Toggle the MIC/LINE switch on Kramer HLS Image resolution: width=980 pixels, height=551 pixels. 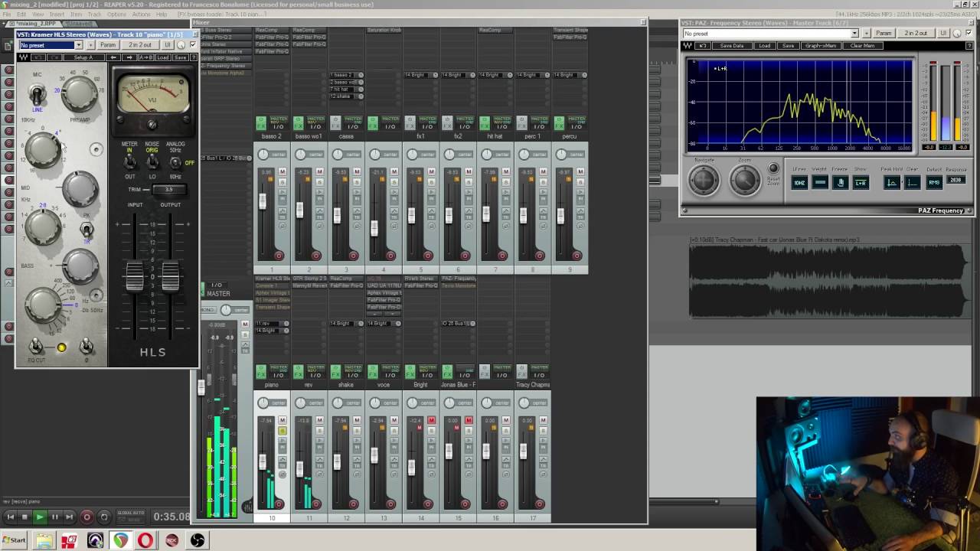point(36,95)
